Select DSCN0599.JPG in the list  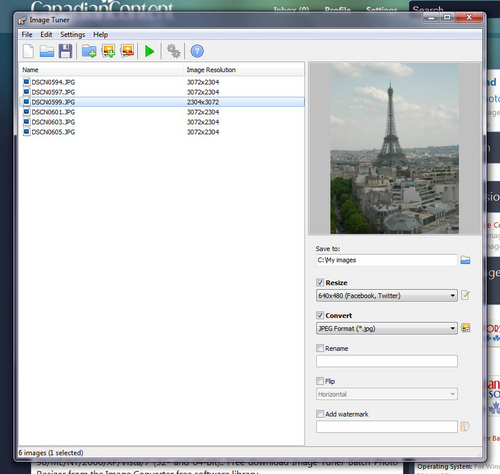tap(162, 102)
